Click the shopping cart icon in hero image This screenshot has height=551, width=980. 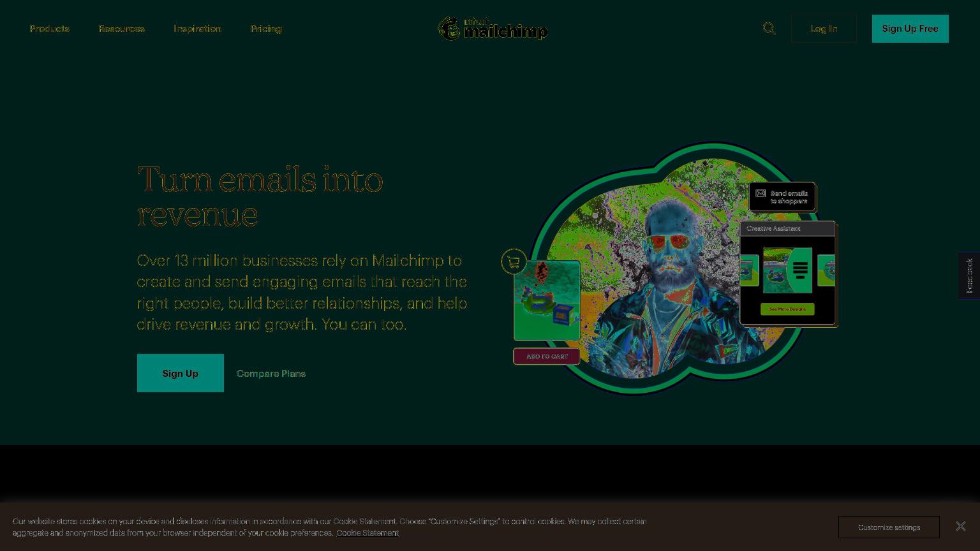tap(514, 261)
